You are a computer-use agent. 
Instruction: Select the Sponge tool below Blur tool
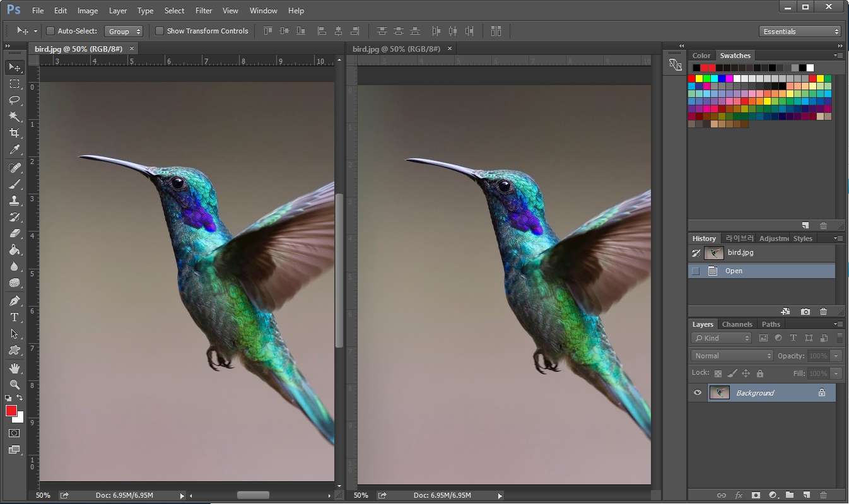pyautogui.click(x=15, y=283)
